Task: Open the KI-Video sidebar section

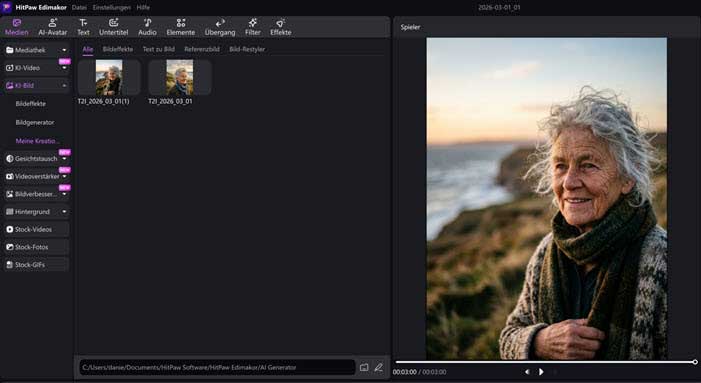Action: (36, 68)
